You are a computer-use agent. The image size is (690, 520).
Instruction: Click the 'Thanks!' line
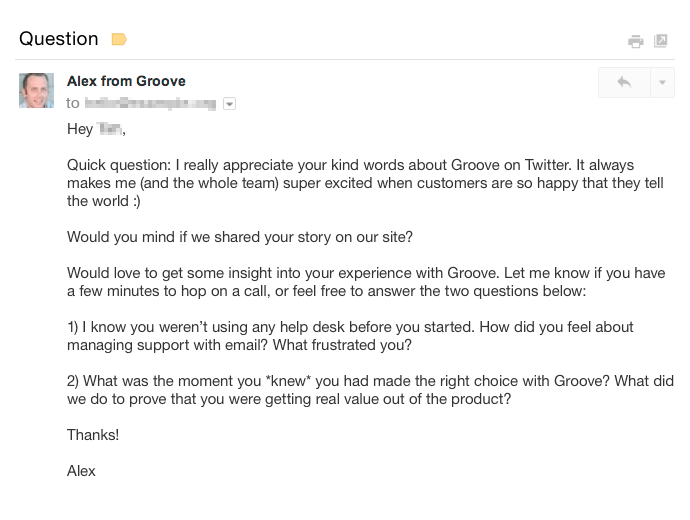point(93,435)
